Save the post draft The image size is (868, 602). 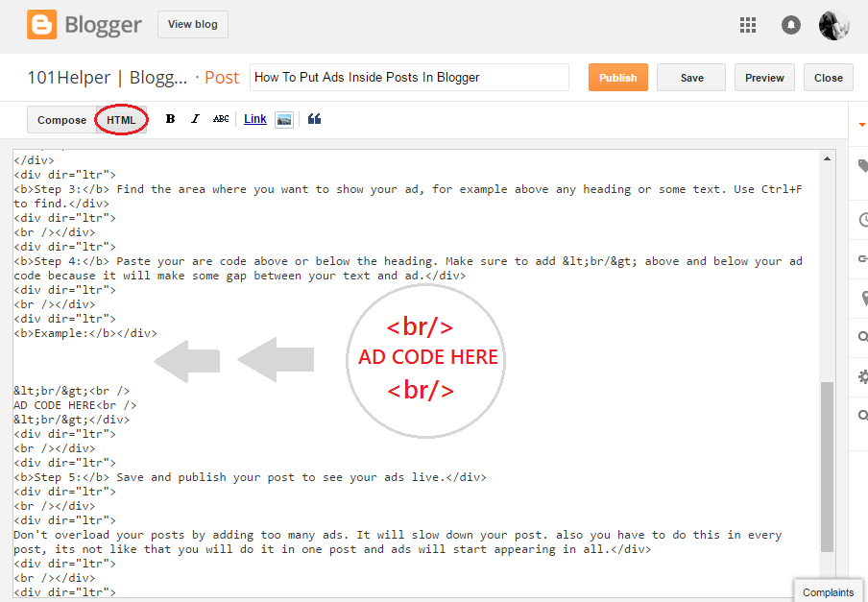[x=691, y=78]
